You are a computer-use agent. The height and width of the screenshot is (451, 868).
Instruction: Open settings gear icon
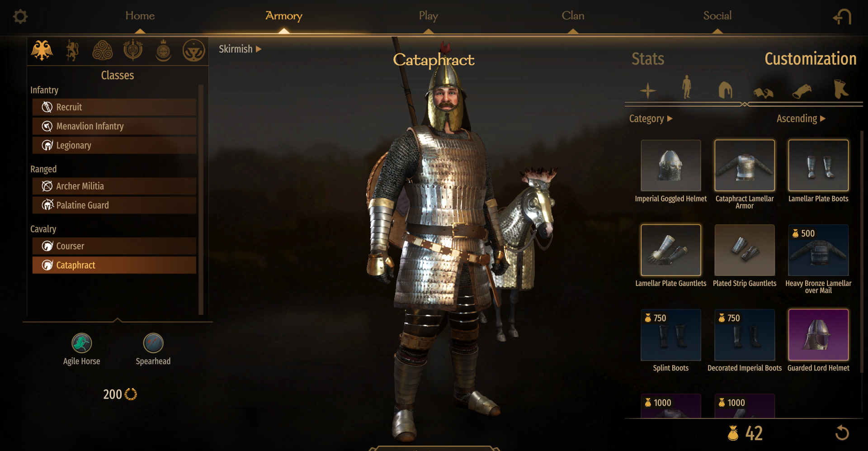point(20,17)
